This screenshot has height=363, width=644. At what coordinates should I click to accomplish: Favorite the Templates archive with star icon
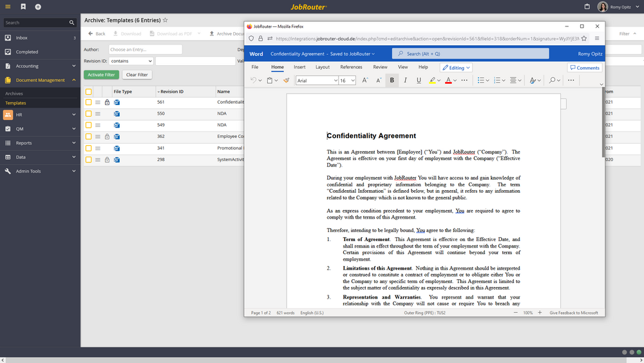(165, 20)
